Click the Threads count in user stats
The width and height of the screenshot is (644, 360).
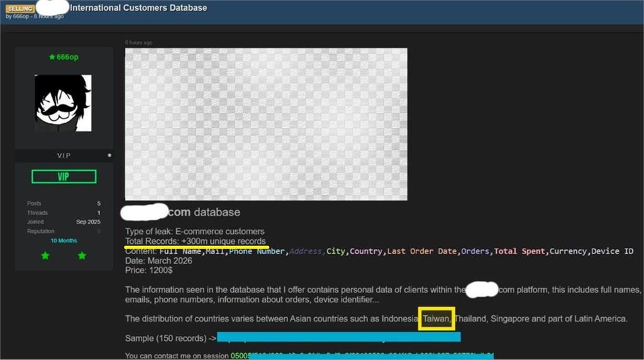point(99,213)
